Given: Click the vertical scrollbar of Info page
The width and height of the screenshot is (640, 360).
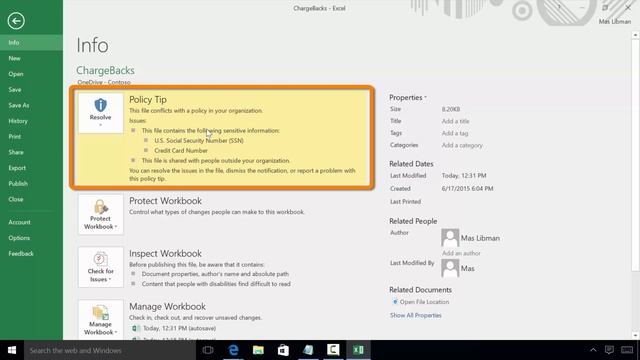Looking at the screenshot, I should 635,155.
